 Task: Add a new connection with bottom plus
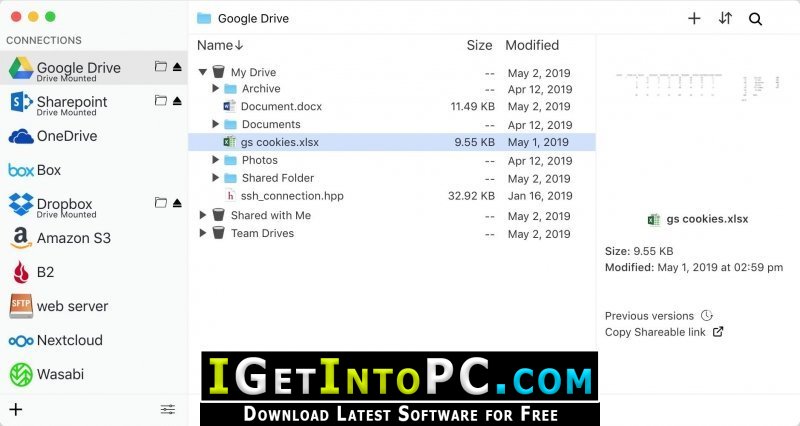(16, 409)
